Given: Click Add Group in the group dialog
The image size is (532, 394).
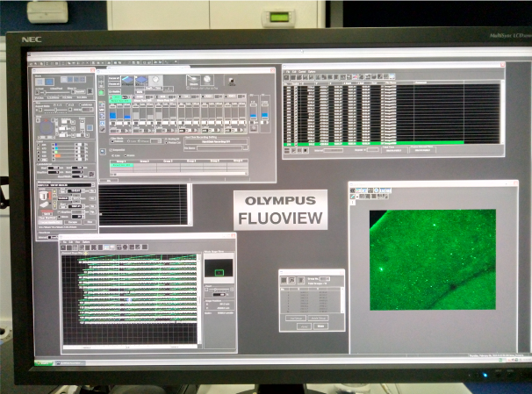Looking at the screenshot, I should tap(296, 318).
